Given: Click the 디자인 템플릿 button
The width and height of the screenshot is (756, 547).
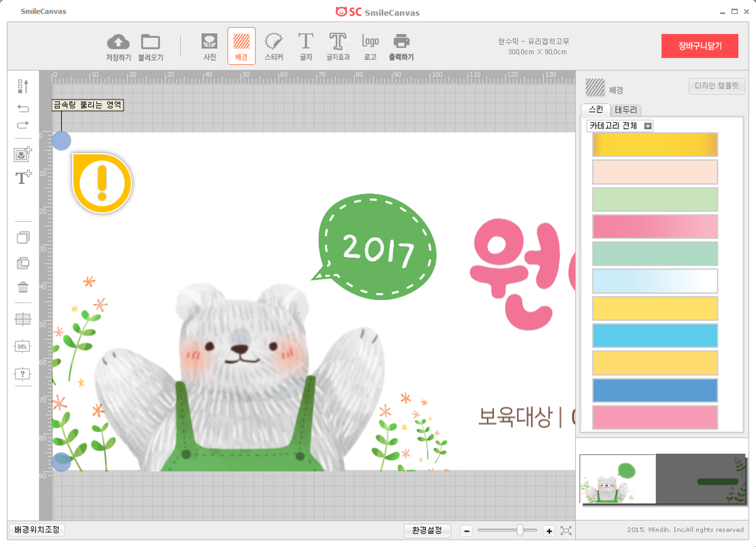Looking at the screenshot, I should pyautogui.click(x=717, y=86).
